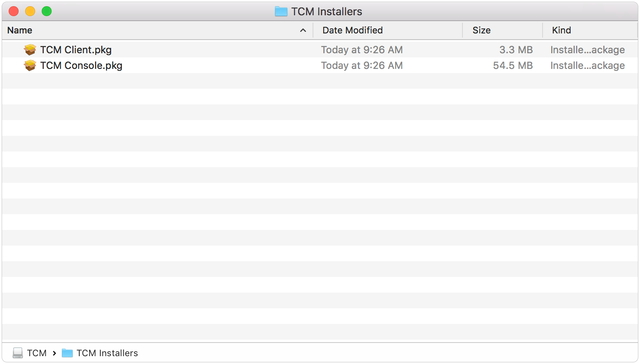Close the TCM Installers window
640x364 pixels.
[x=14, y=11]
